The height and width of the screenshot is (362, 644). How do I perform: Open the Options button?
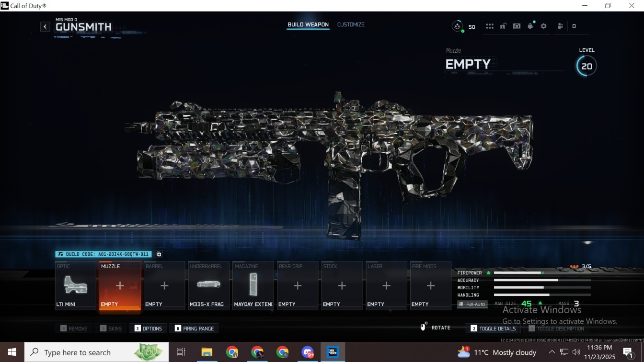point(148,328)
